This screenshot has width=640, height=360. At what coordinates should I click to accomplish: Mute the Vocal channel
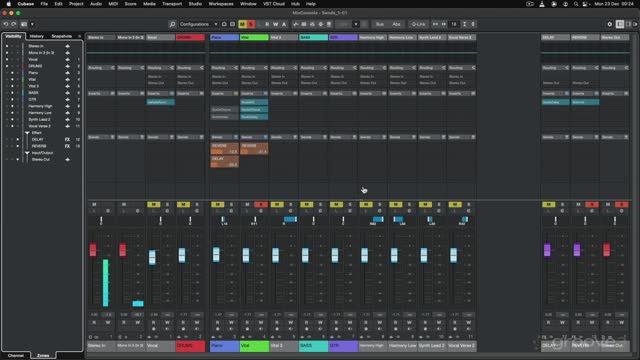[153, 204]
